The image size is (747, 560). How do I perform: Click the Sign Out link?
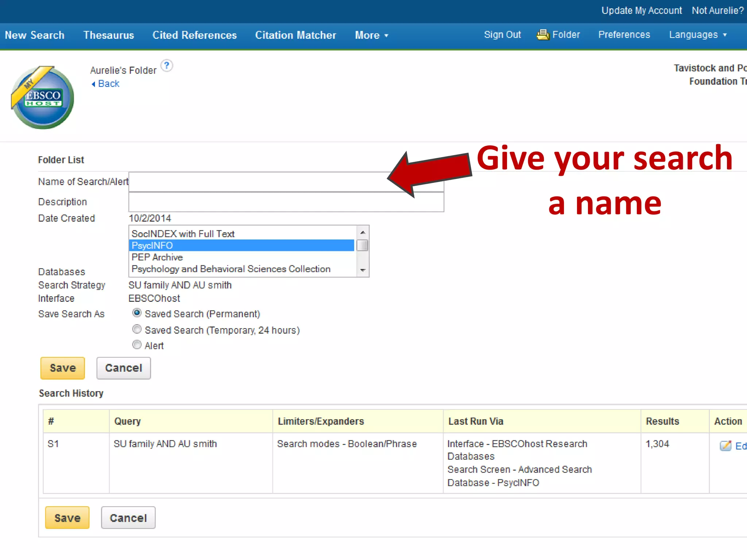click(502, 35)
